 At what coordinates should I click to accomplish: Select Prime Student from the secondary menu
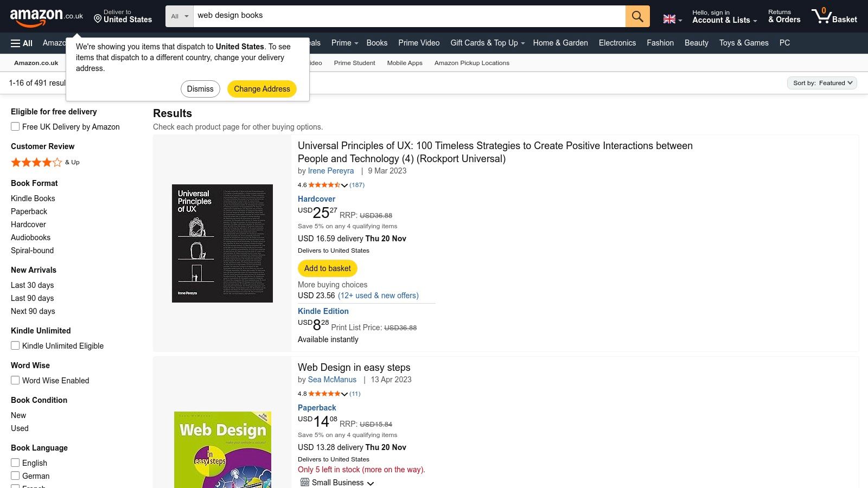point(354,63)
